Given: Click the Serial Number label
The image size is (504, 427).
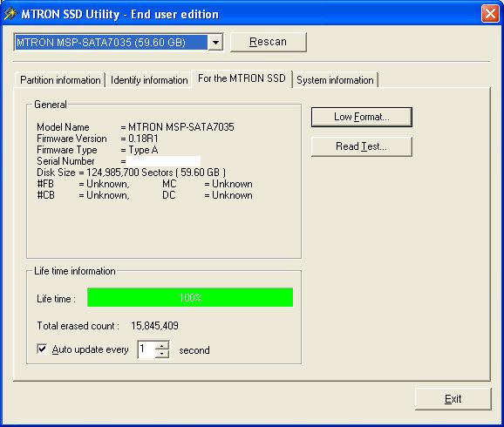Looking at the screenshot, I should pos(65,161).
